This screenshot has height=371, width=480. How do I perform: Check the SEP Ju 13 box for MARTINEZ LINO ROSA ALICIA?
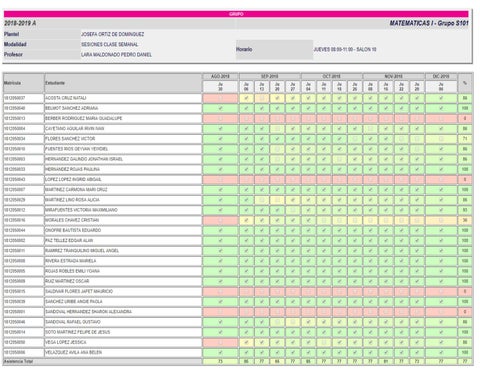[262, 200]
